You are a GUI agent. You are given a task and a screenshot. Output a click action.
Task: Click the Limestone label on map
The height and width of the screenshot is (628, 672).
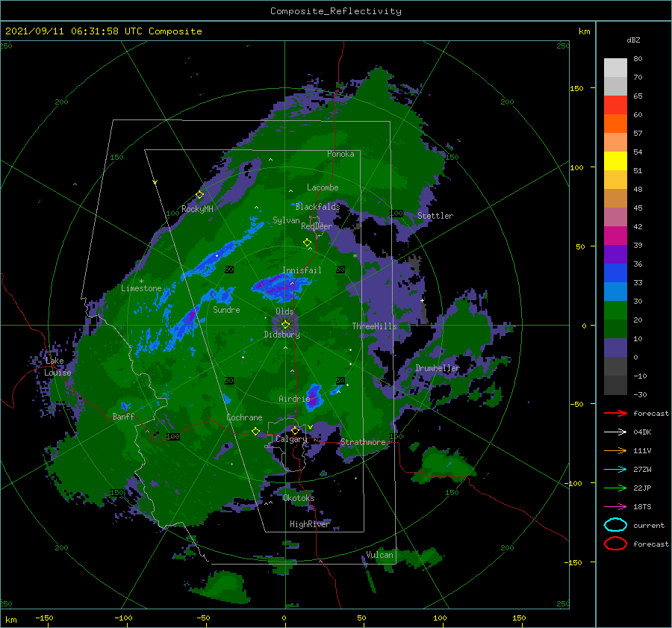141,288
